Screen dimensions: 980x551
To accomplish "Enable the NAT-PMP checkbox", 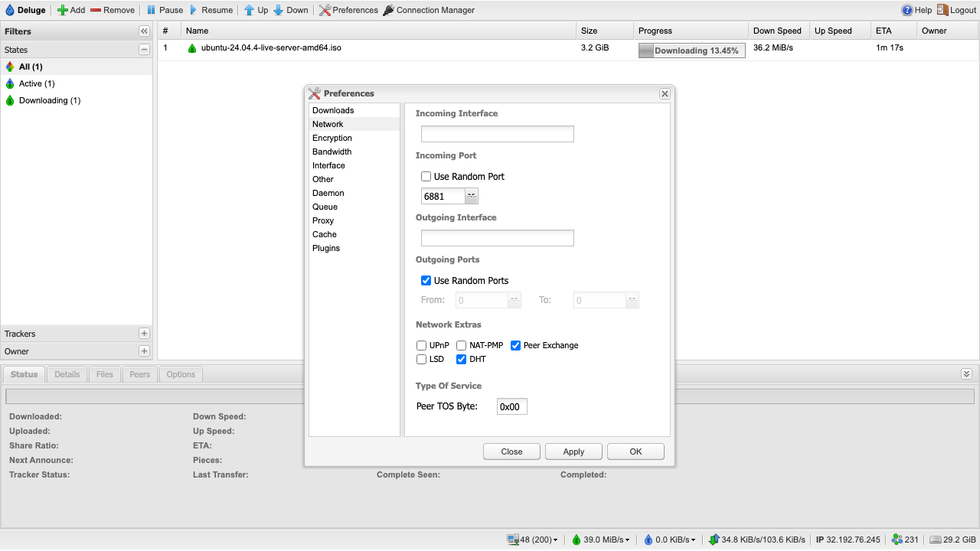I will pos(462,345).
